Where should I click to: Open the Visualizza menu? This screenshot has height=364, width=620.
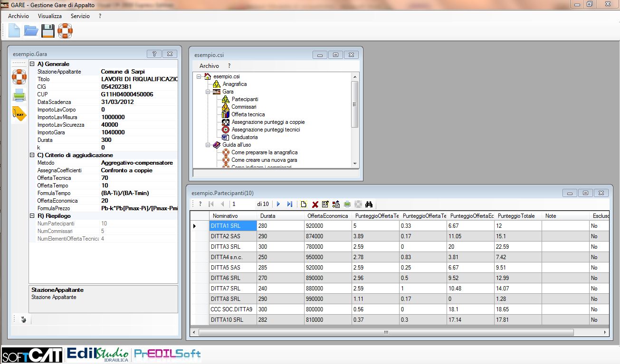pyautogui.click(x=50, y=16)
